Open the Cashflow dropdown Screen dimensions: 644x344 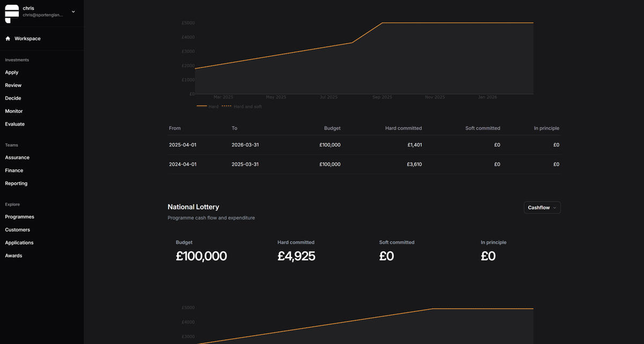pyautogui.click(x=541, y=208)
